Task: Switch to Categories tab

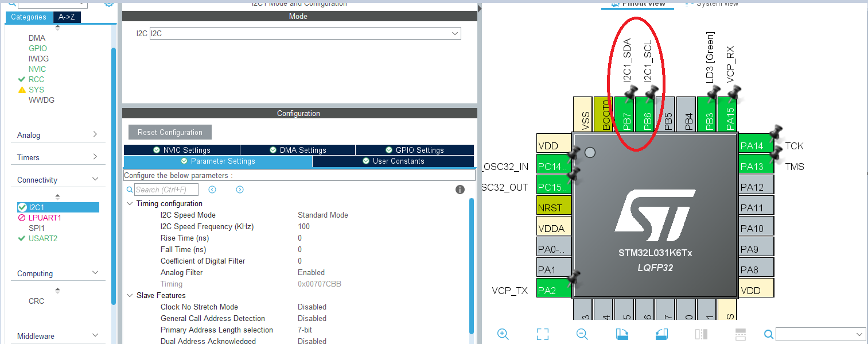Action: pyautogui.click(x=29, y=17)
